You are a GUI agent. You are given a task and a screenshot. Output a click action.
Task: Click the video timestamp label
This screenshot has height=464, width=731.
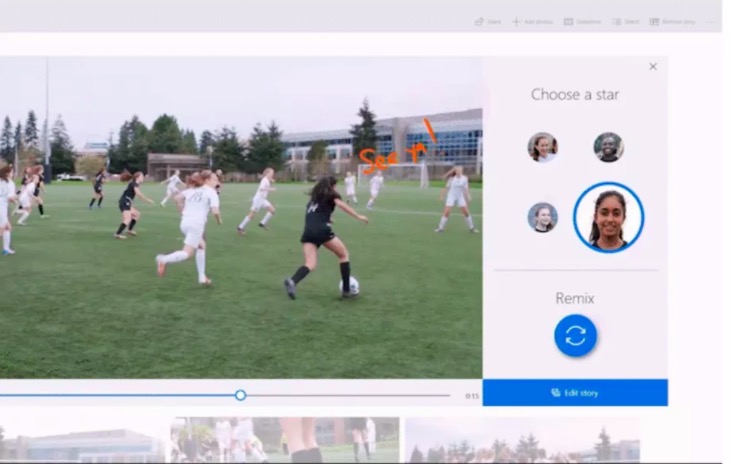[471, 396]
